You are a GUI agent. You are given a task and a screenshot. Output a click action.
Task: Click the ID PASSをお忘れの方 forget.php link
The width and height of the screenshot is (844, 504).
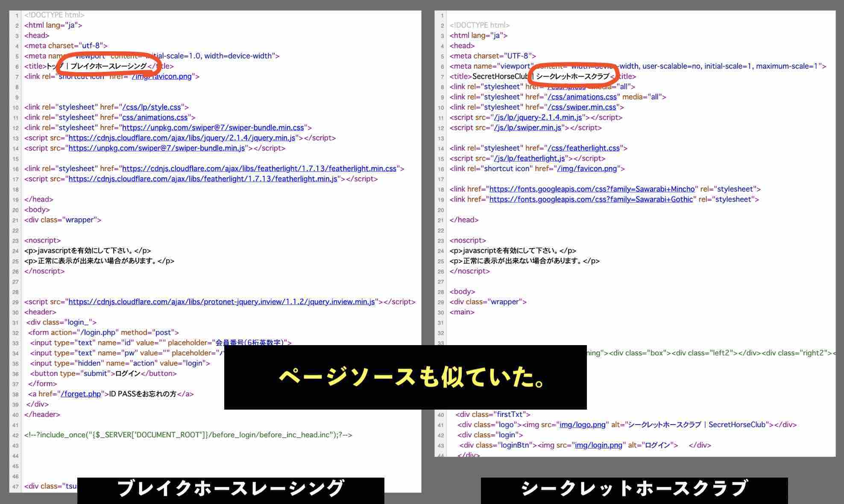click(x=81, y=394)
